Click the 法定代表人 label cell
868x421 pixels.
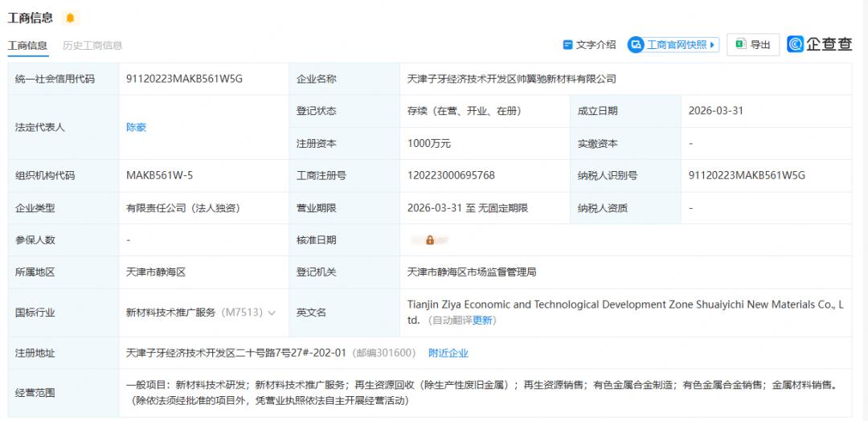[63, 127]
